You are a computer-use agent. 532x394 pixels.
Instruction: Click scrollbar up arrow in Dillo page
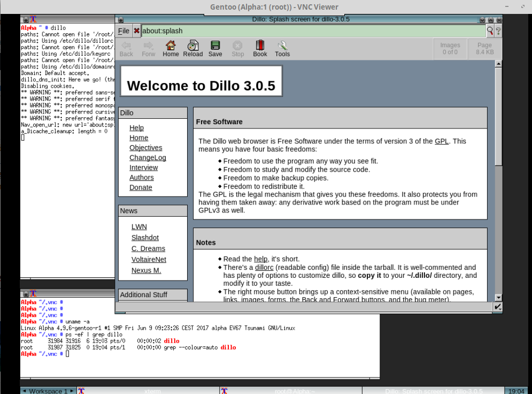[x=498, y=64]
